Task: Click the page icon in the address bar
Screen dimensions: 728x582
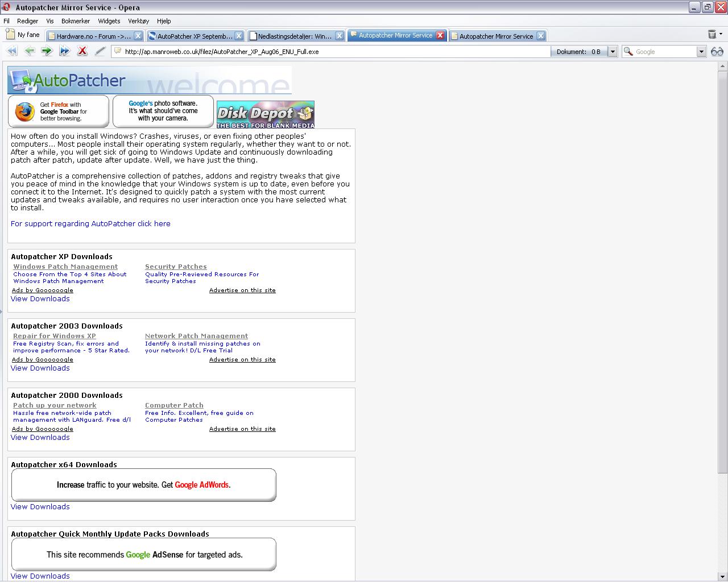Action: [x=118, y=51]
